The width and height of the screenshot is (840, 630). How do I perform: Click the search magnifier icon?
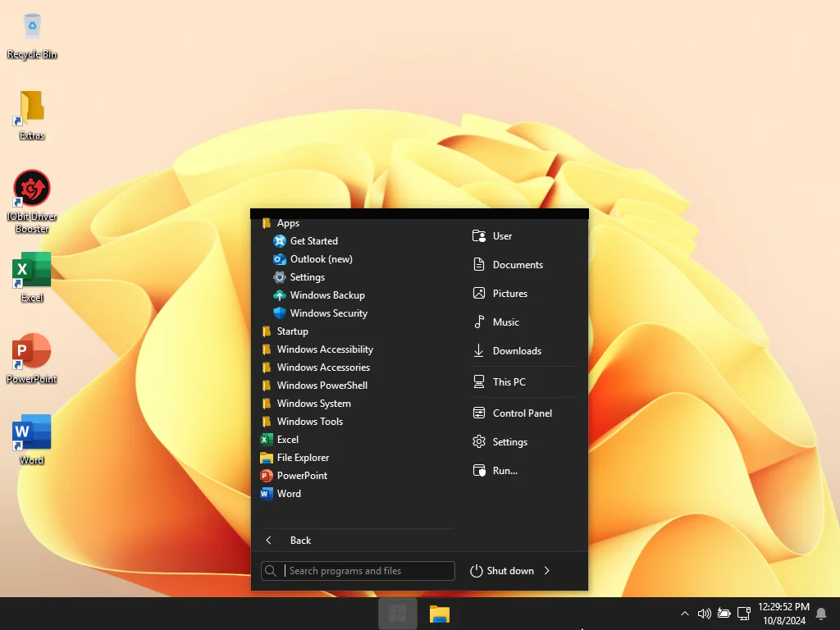(271, 571)
